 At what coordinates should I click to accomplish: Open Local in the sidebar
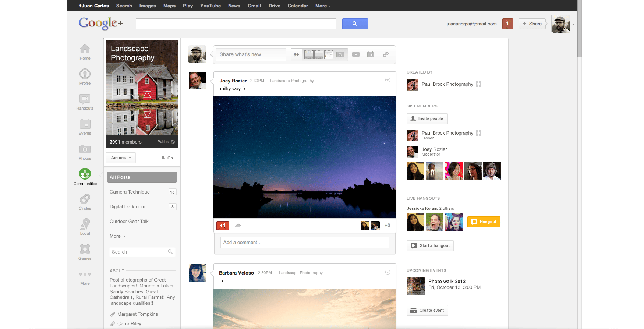point(85,227)
